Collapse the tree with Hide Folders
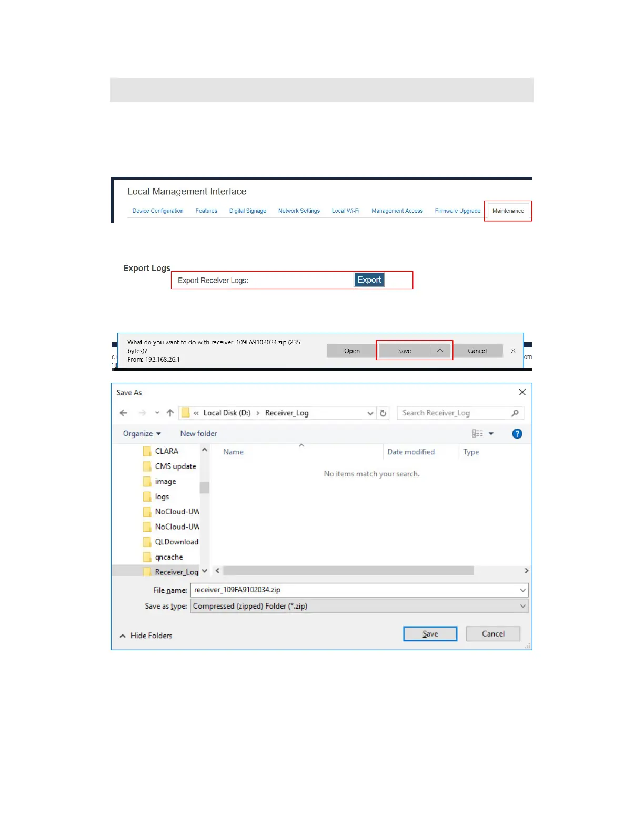This screenshot has height=834, width=644. 146,636
